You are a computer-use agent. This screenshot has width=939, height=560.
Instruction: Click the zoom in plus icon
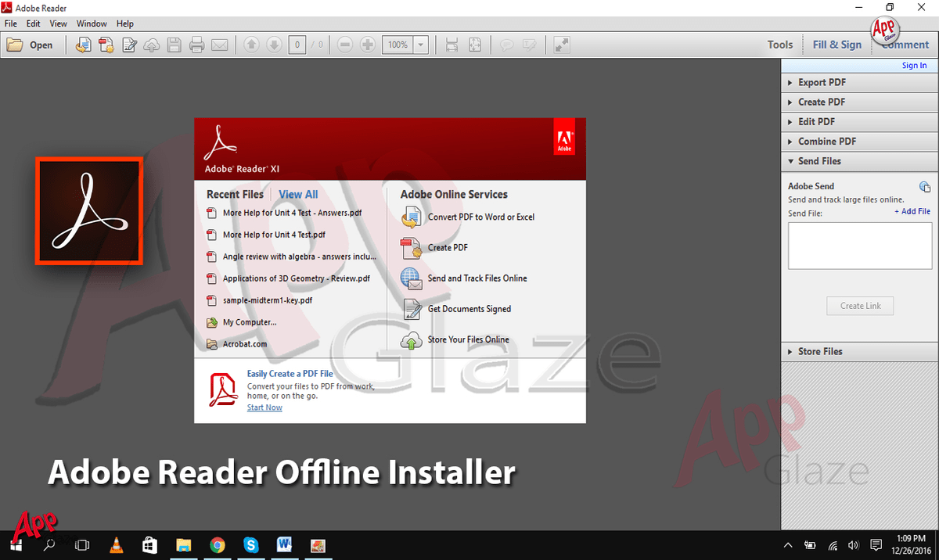click(368, 45)
